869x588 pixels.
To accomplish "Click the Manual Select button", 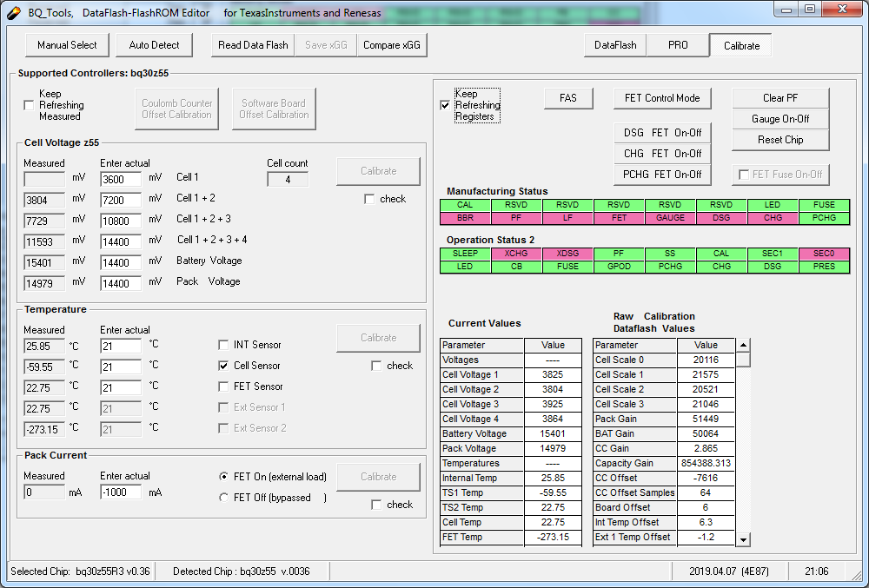I will click(67, 45).
